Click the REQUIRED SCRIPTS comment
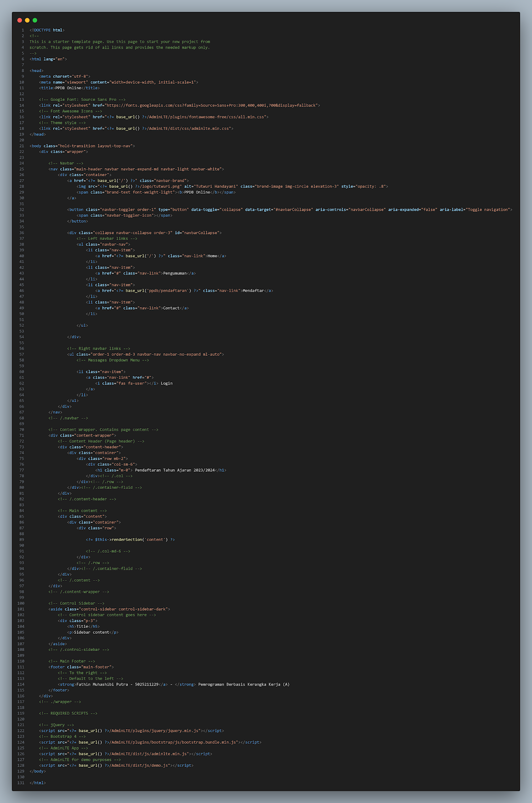The width and height of the screenshot is (532, 803). click(68, 713)
